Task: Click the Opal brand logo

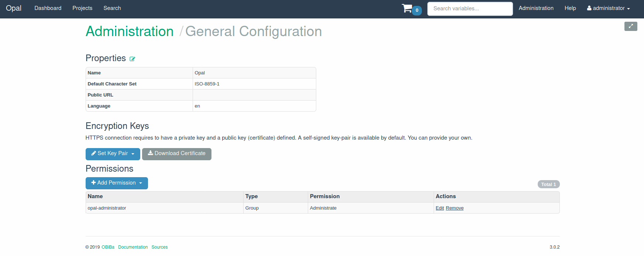Action: pos(14,8)
